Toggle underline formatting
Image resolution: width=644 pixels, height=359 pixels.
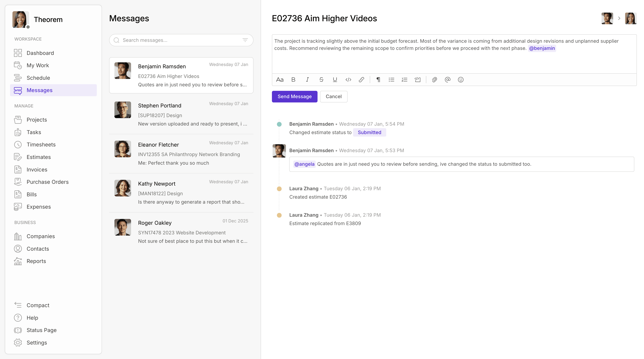tap(335, 80)
